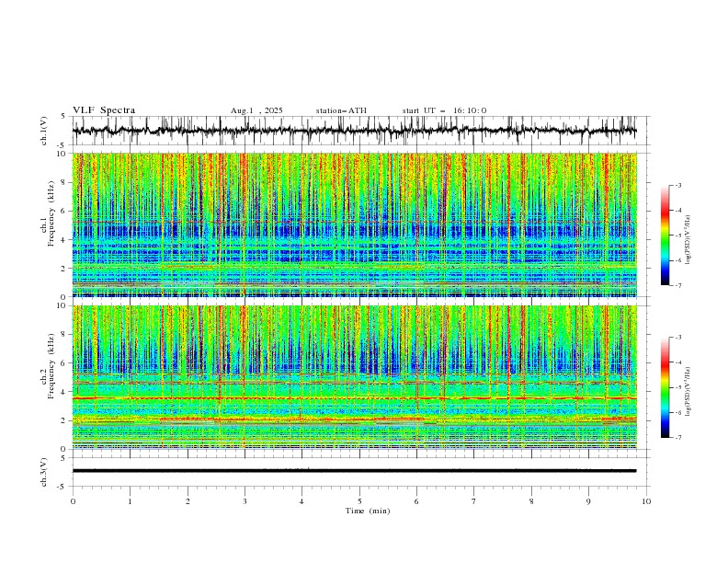Select the "ch.2 Frequency (kHz)" axis label

(x=48, y=365)
